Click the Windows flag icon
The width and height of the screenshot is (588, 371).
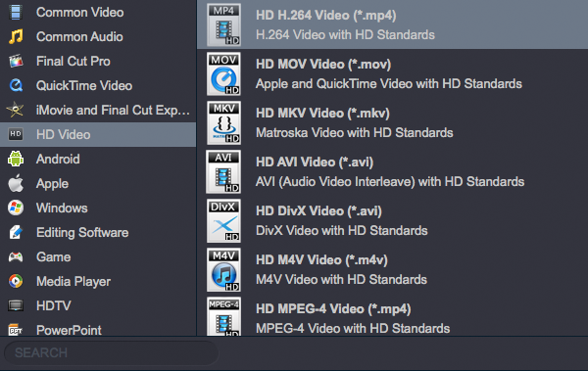pos(16,208)
